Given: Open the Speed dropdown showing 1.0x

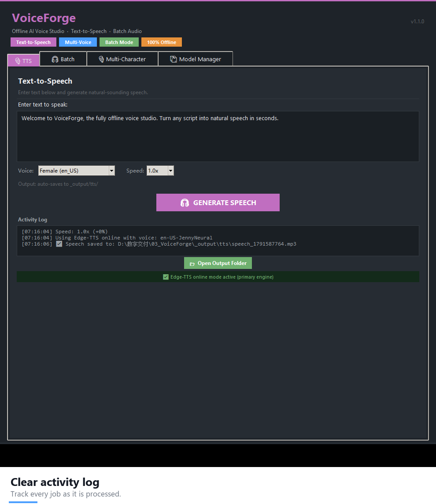Looking at the screenshot, I should click(x=160, y=171).
